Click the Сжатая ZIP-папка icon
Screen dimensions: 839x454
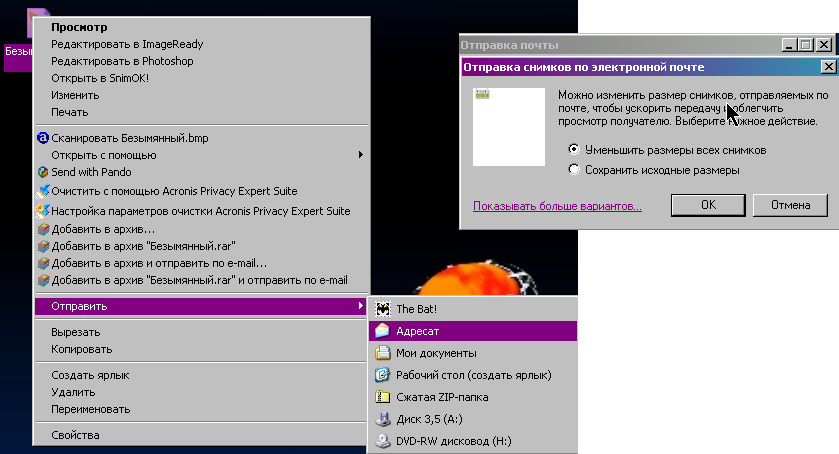pyautogui.click(x=382, y=397)
